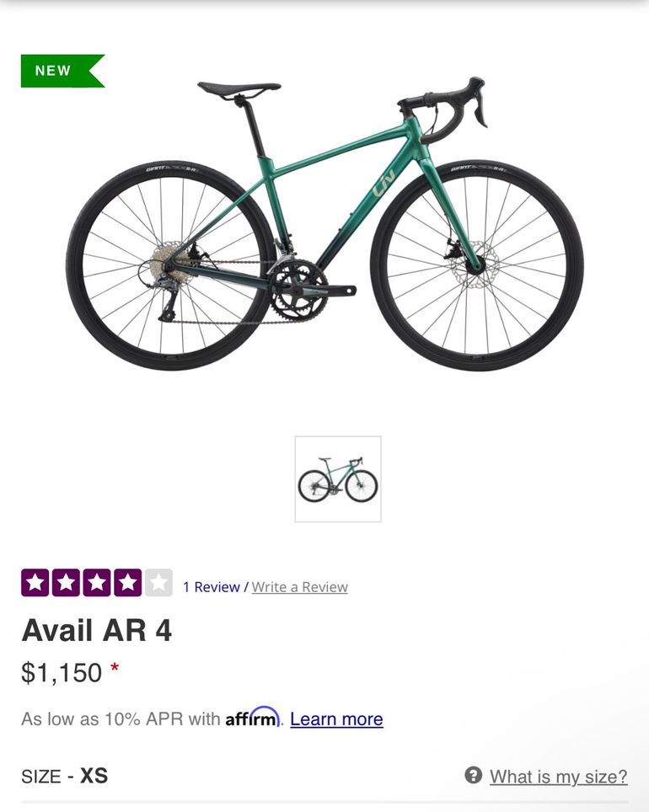Click the question mark help icon
The image size is (649, 812).
click(473, 775)
